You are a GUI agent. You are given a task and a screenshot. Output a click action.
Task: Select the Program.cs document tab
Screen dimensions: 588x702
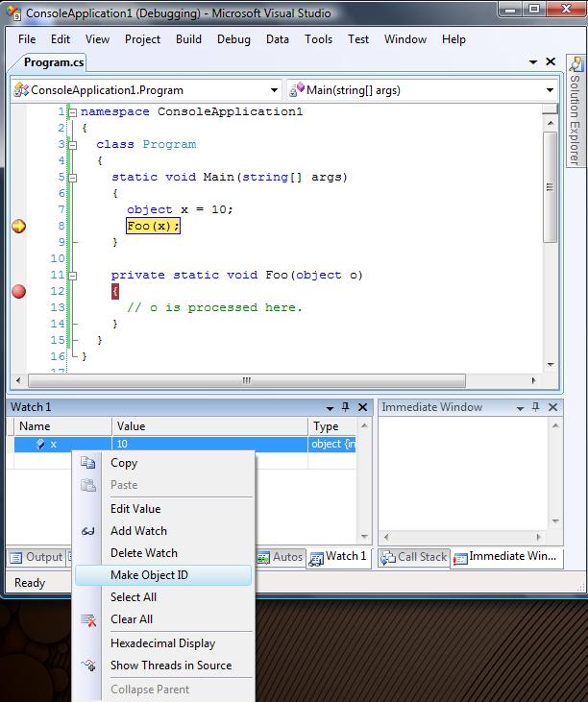[53, 62]
